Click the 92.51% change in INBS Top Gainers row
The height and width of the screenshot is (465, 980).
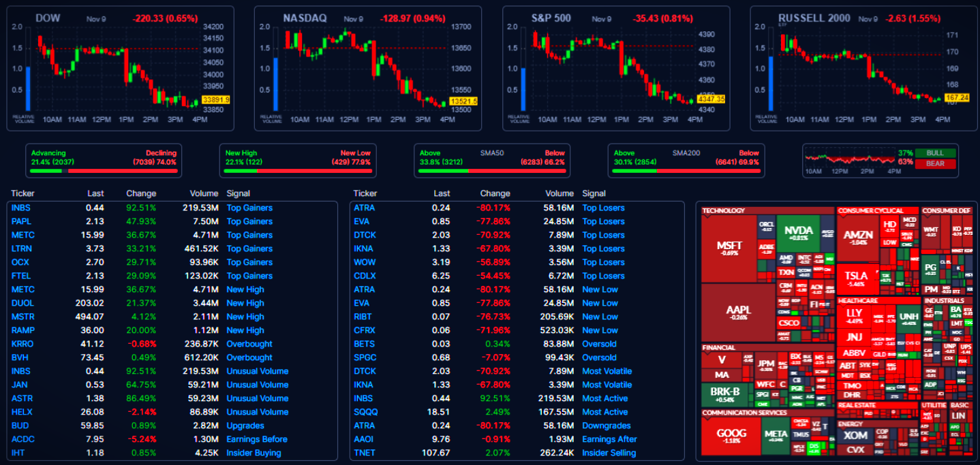[x=141, y=208]
